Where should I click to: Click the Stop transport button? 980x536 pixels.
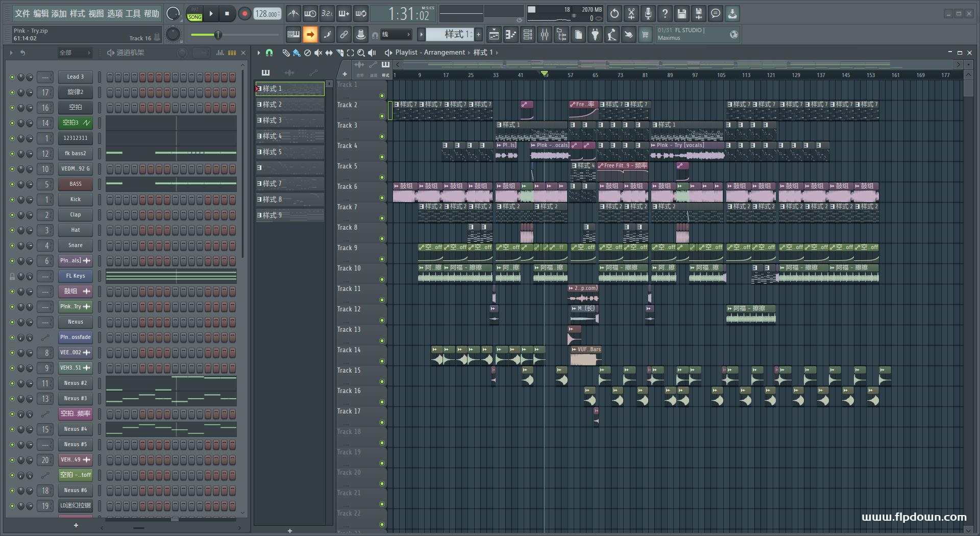(227, 14)
